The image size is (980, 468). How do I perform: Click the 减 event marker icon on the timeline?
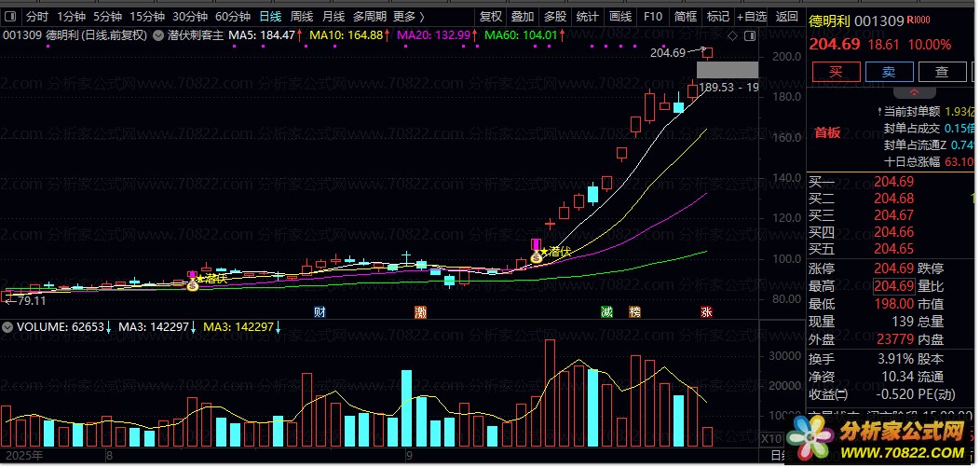click(x=607, y=310)
